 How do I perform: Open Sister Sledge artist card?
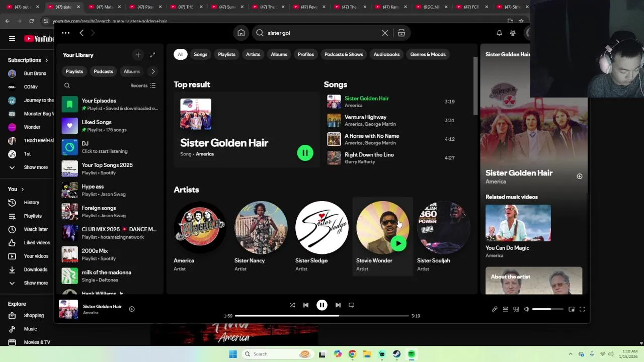pyautogui.click(x=321, y=237)
